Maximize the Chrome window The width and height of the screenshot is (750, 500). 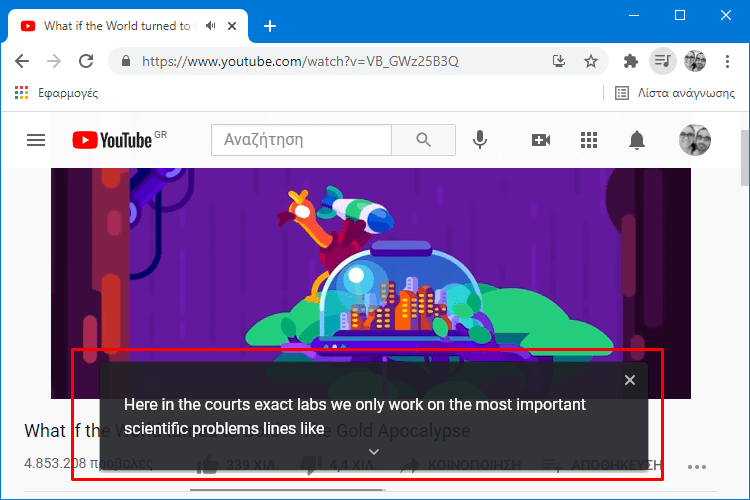[680, 15]
